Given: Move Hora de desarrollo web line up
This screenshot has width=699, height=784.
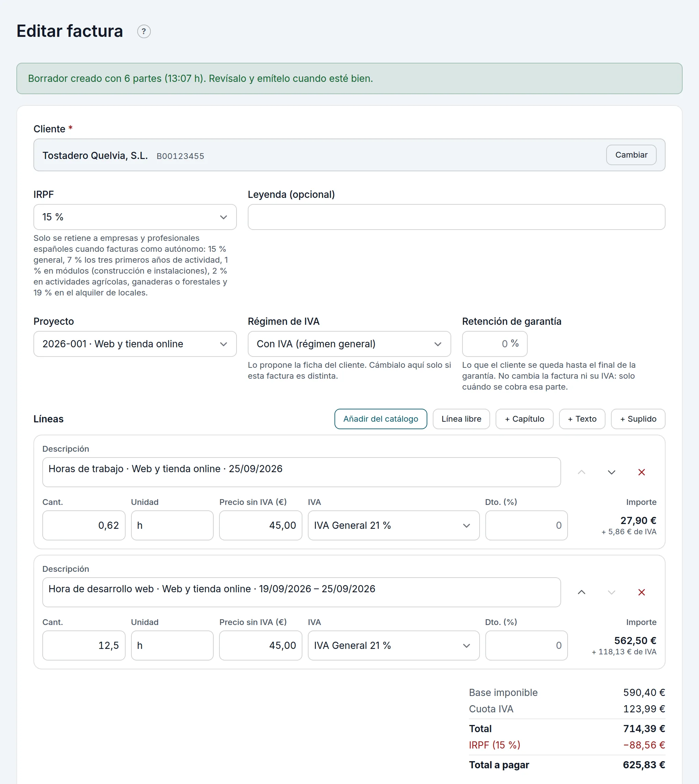Looking at the screenshot, I should pyautogui.click(x=581, y=592).
